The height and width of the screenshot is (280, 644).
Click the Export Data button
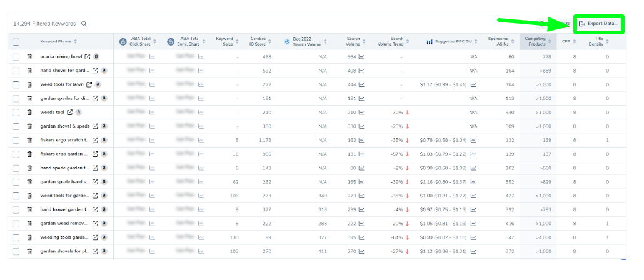point(598,24)
